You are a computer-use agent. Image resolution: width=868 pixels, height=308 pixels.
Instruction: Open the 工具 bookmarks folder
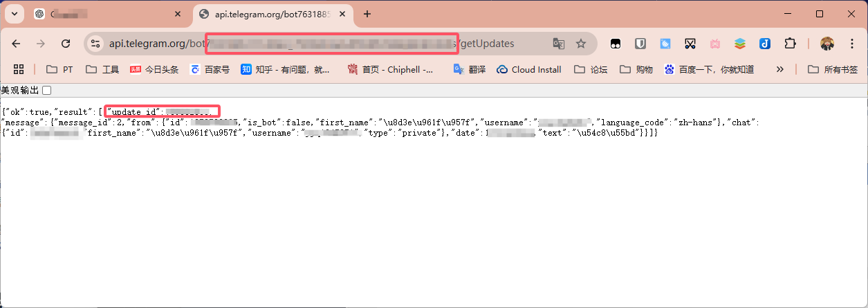tap(102, 69)
